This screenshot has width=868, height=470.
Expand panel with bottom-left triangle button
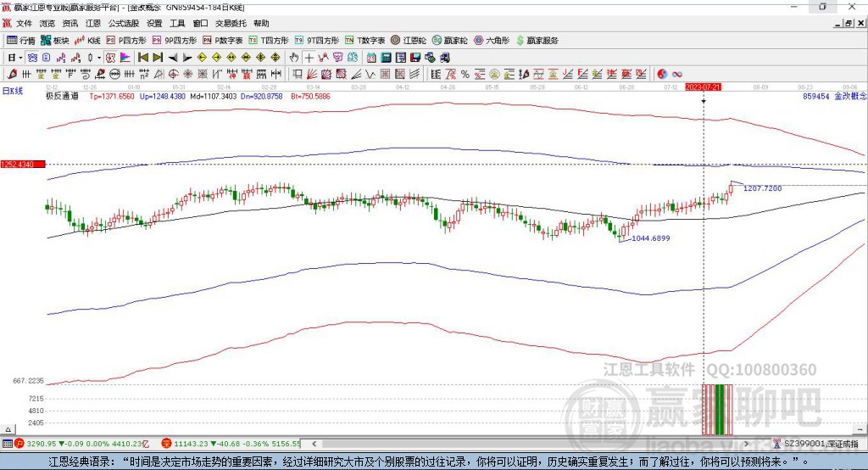(x=8, y=429)
